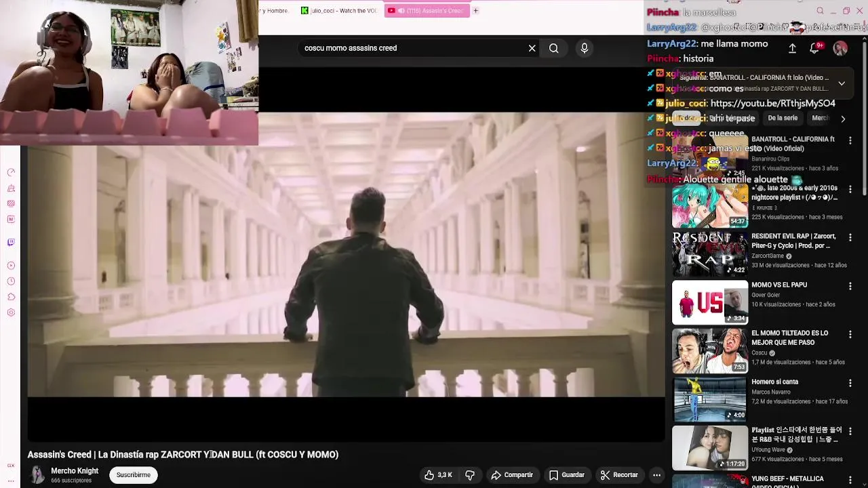Open the browser tab search magnifier icon
Screen dimensions: 868x488
[820, 10]
